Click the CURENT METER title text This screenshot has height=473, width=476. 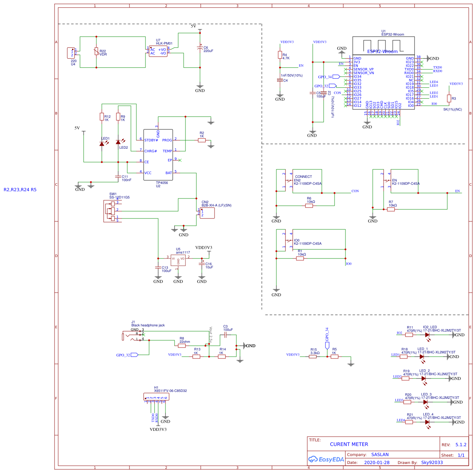tap(349, 444)
